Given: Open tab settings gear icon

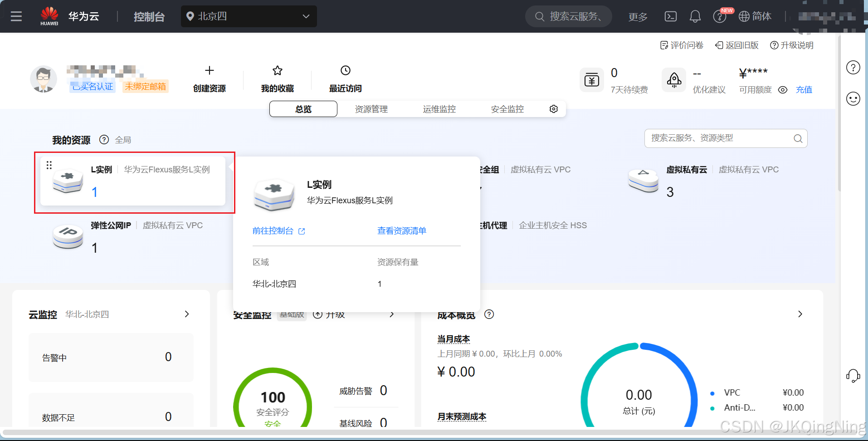Looking at the screenshot, I should coord(554,109).
